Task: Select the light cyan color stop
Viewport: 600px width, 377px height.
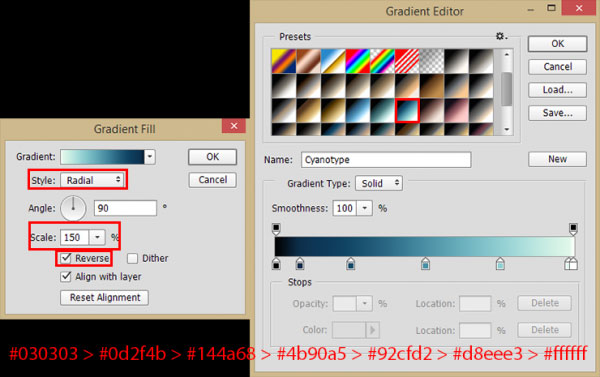Action: click(500, 264)
